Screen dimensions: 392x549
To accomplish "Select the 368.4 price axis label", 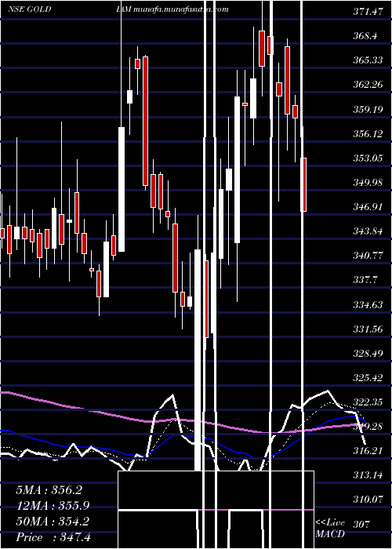I will 366,36.
